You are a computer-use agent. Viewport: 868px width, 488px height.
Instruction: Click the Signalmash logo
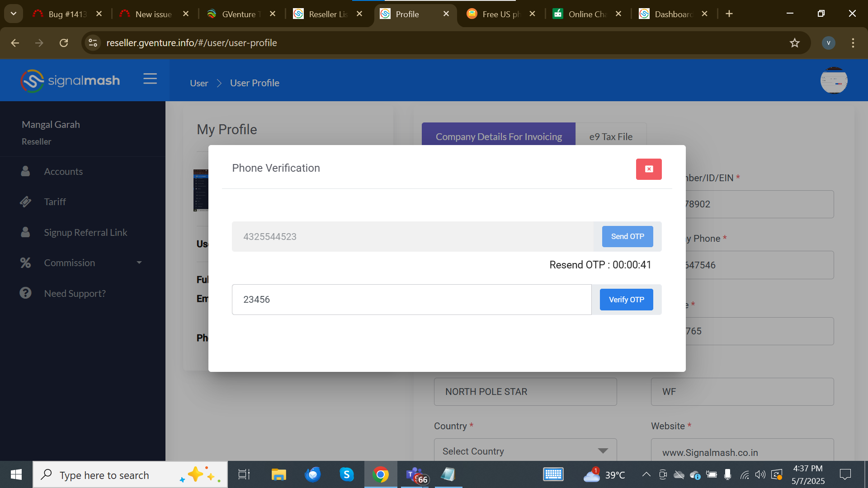[x=70, y=81]
